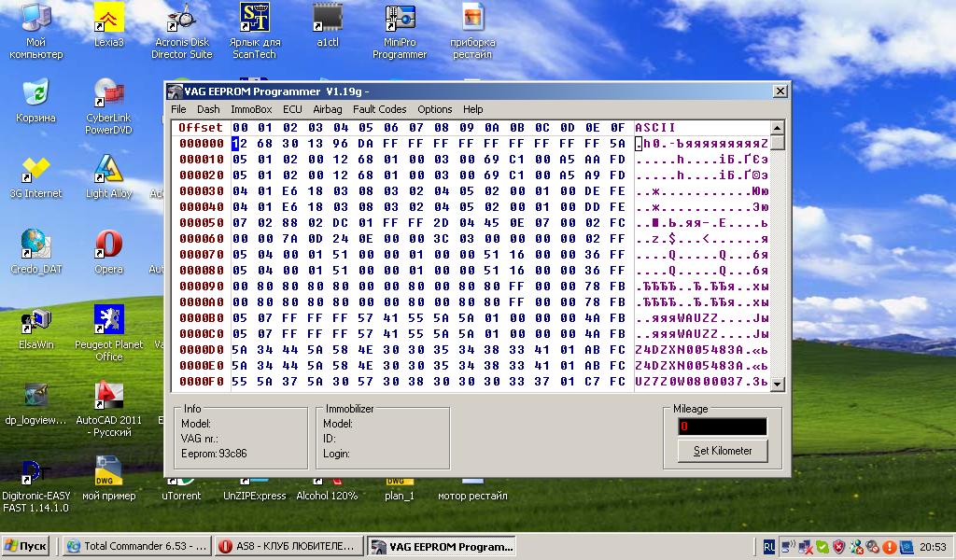
Task: Close the VAG EEPROM Programmer window
Action: pos(780,91)
